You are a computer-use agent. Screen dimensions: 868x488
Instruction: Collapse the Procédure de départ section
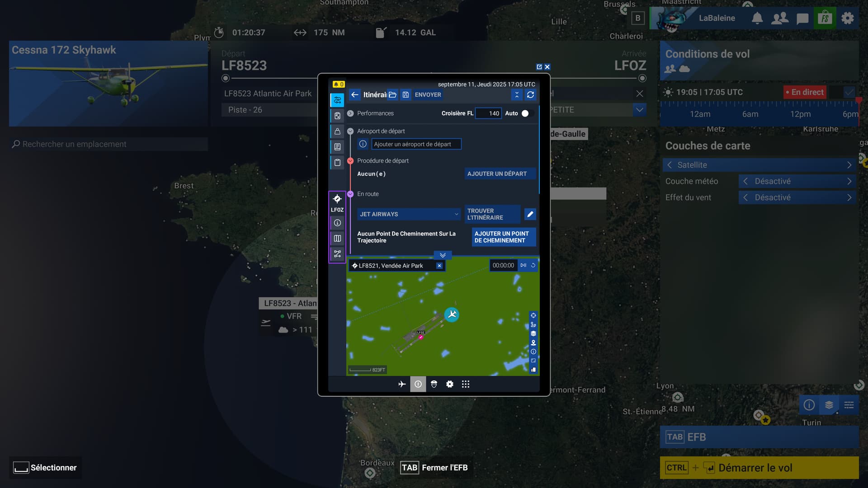[x=350, y=161]
